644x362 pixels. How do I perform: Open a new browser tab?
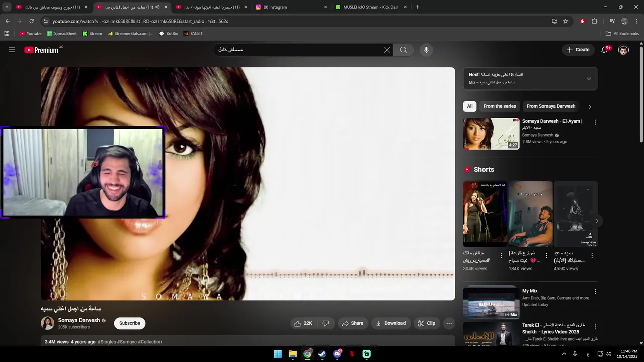click(x=417, y=7)
